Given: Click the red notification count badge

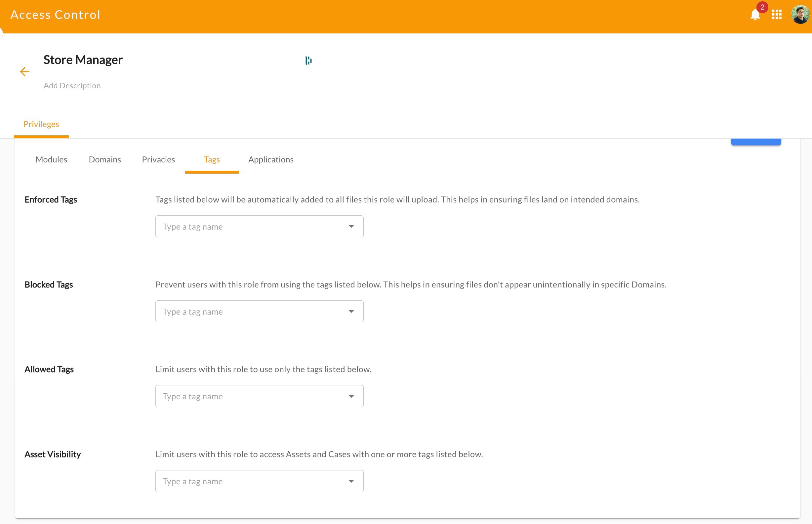Looking at the screenshot, I should [x=762, y=7].
